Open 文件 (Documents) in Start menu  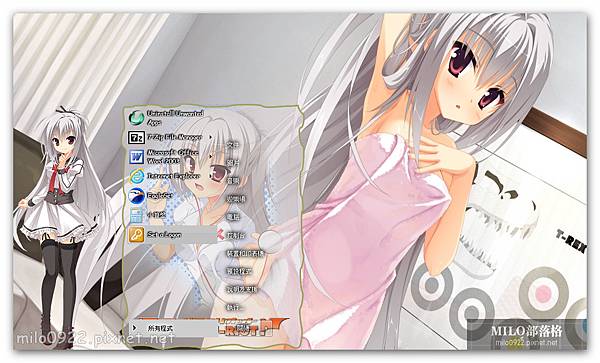pos(233,145)
